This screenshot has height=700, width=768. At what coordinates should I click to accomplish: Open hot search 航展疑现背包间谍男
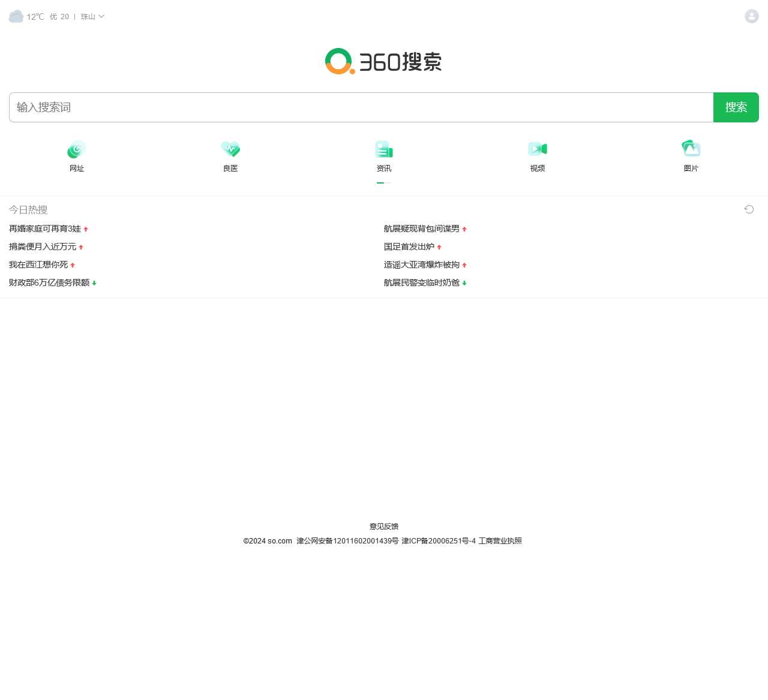coord(422,229)
